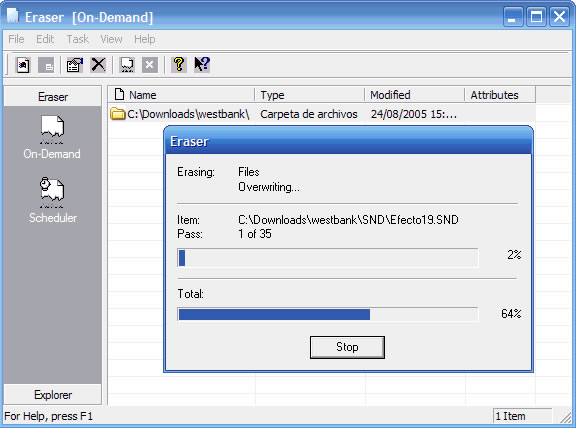Minimize the Eraser window
Screen dimensions: 576x428
[513, 17]
